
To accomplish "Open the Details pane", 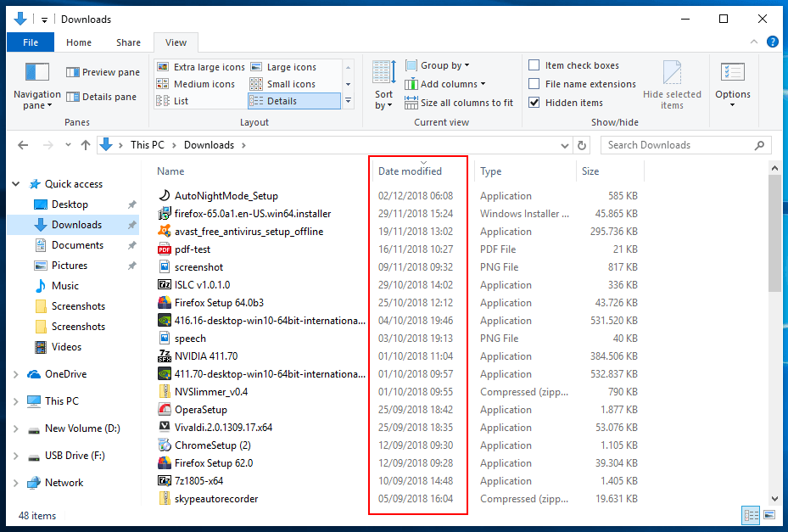I will point(101,96).
